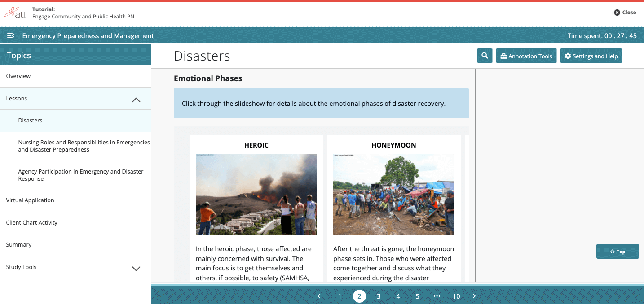Open Agency Participation in Emergency lesson
Viewport: 644px width, 304px height.
(81, 175)
